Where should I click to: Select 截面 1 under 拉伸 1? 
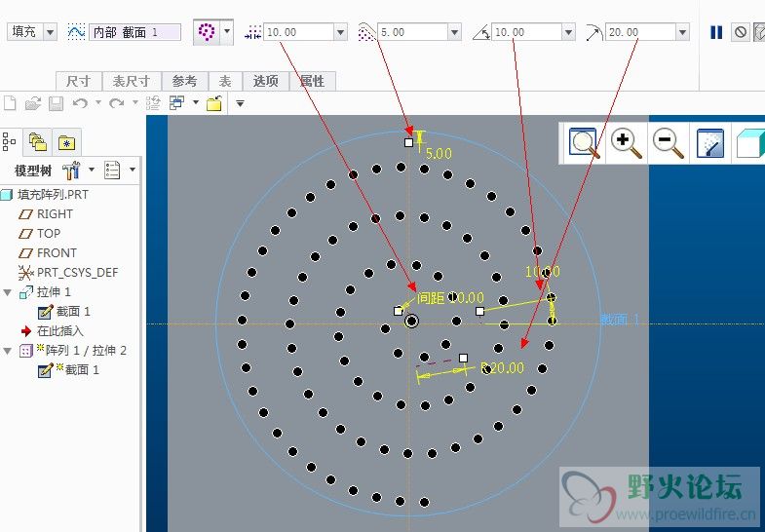pyautogui.click(x=73, y=312)
